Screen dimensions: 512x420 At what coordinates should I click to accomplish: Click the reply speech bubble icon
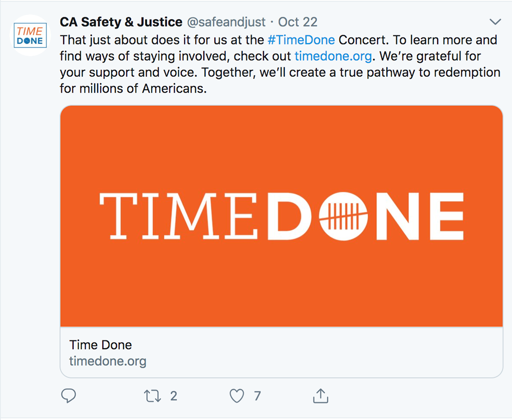[x=69, y=396]
